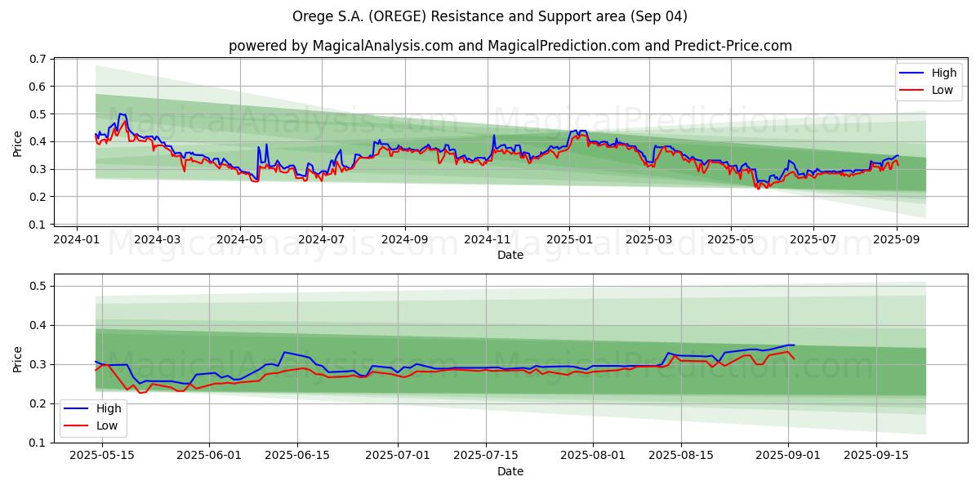Click the top chart 'Price' axis title
The height and width of the screenshot is (490, 980).
[18, 142]
